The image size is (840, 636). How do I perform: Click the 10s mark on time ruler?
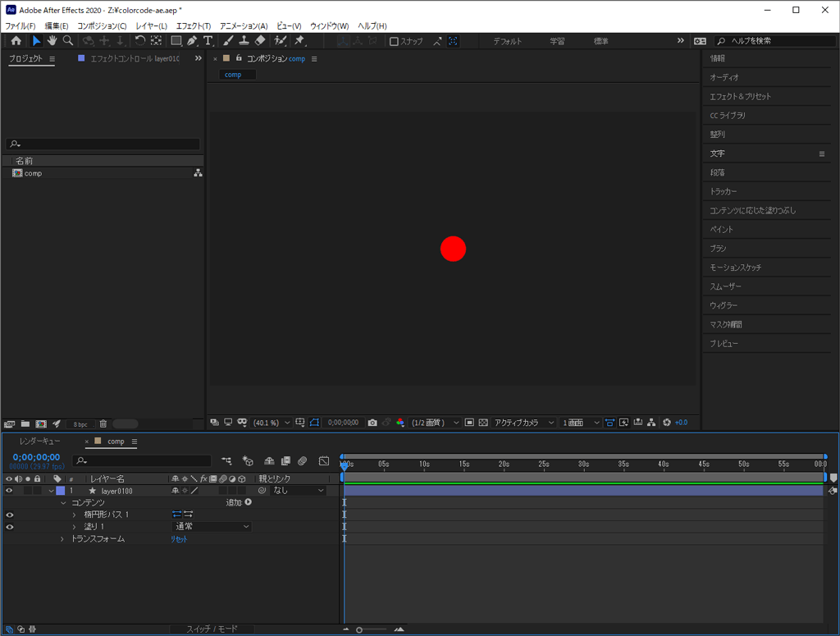(x=424, y=464)
